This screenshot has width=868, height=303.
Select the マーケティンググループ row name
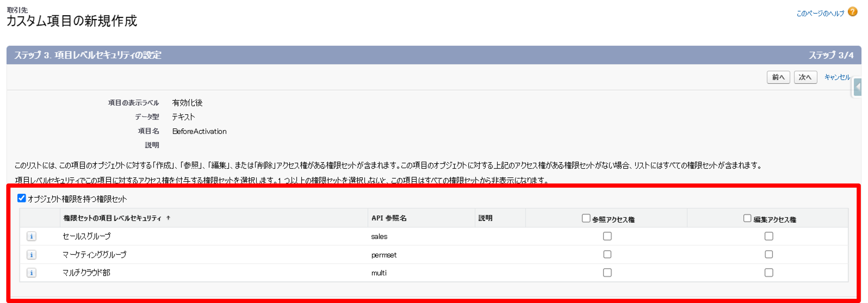click(x=94, y=255)
